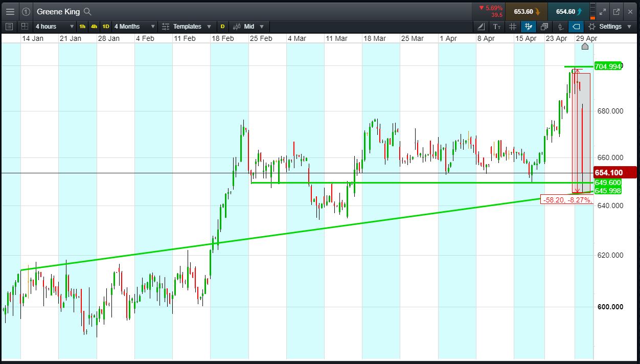Switch to the 1D interval shortcut
The image size is (640, 364).
click(105, 27)
